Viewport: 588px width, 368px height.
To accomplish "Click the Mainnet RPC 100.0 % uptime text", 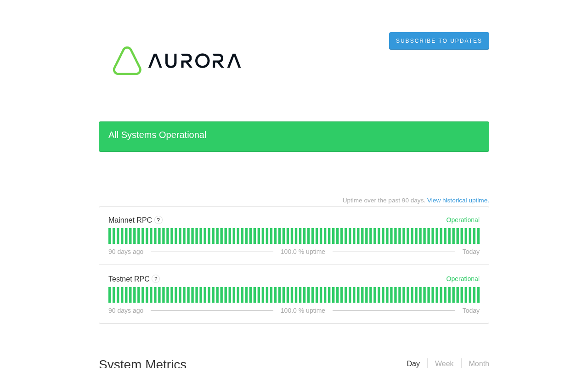I will (x=303, y=252).
